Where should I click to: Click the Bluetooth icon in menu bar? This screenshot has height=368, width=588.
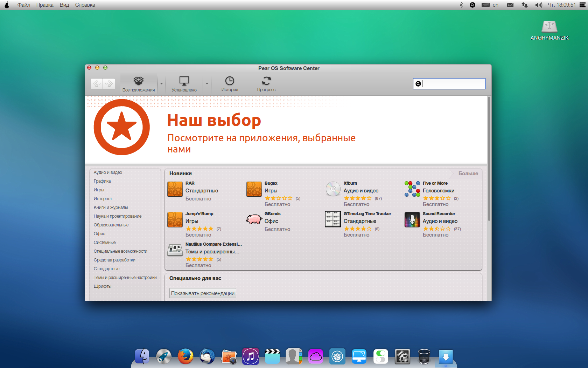(461, 5)
